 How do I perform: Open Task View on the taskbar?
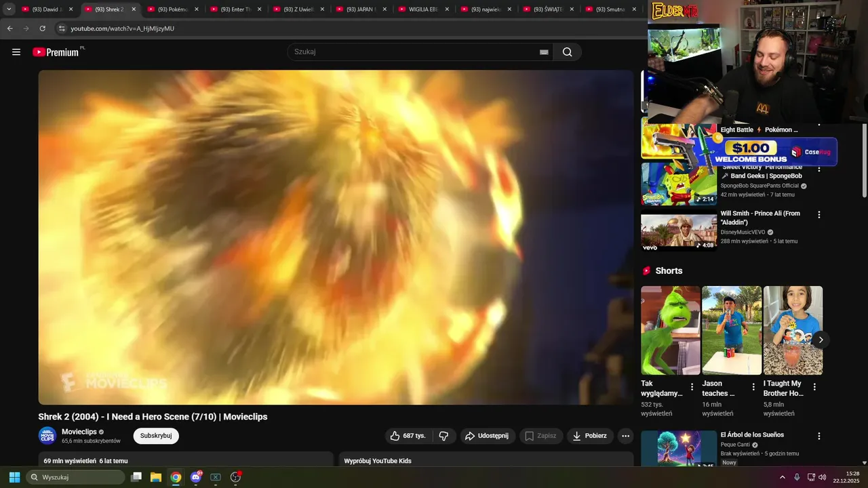tap(136, 477)
